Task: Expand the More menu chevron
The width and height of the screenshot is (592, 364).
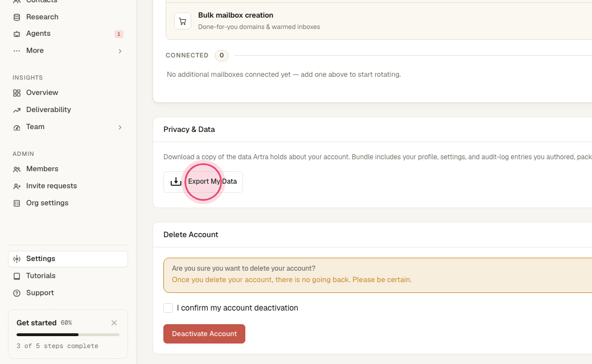Action: [x=120, y=51]
